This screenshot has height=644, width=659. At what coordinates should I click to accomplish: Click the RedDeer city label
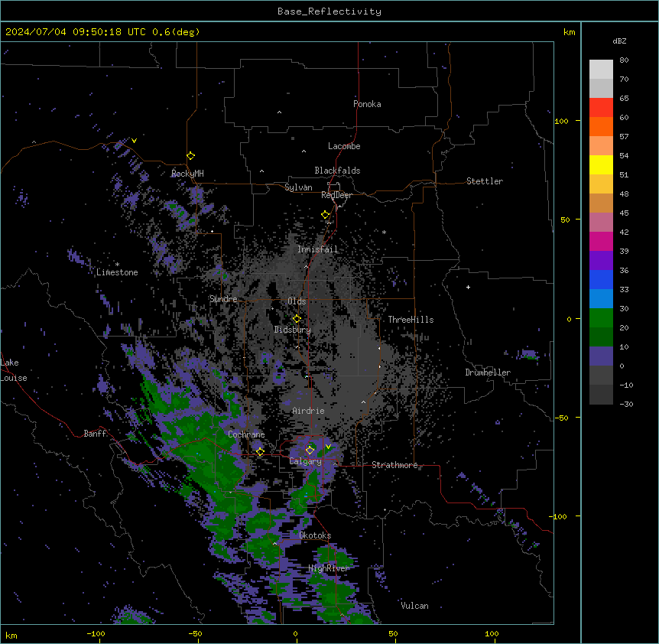click(336, 195)
